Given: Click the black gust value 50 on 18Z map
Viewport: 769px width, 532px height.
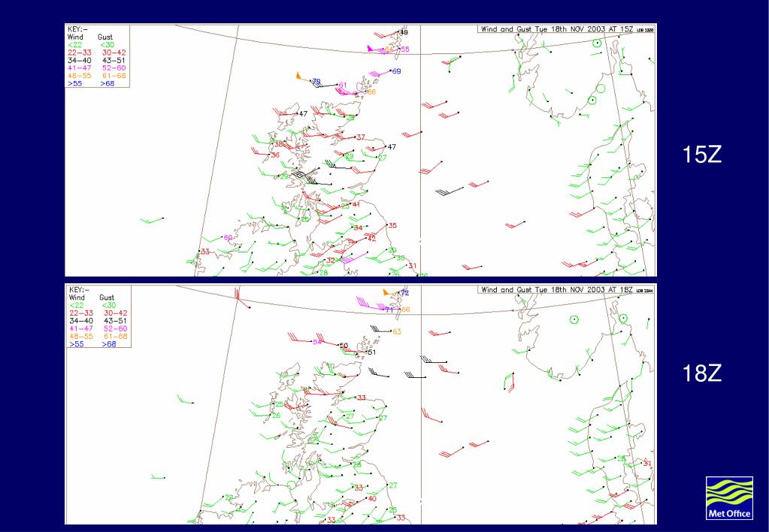Looking at the screenshot, I should 344,346.
